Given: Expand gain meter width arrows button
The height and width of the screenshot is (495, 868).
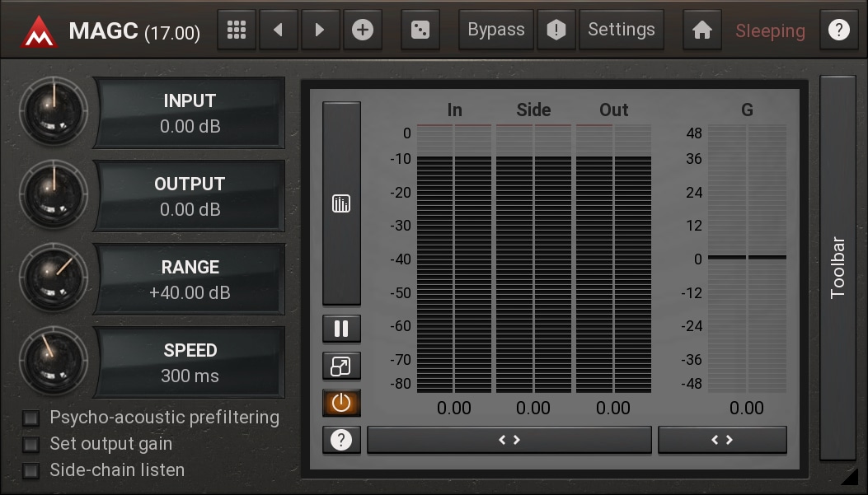Looking at the screenshot, I should coord(722,440).
